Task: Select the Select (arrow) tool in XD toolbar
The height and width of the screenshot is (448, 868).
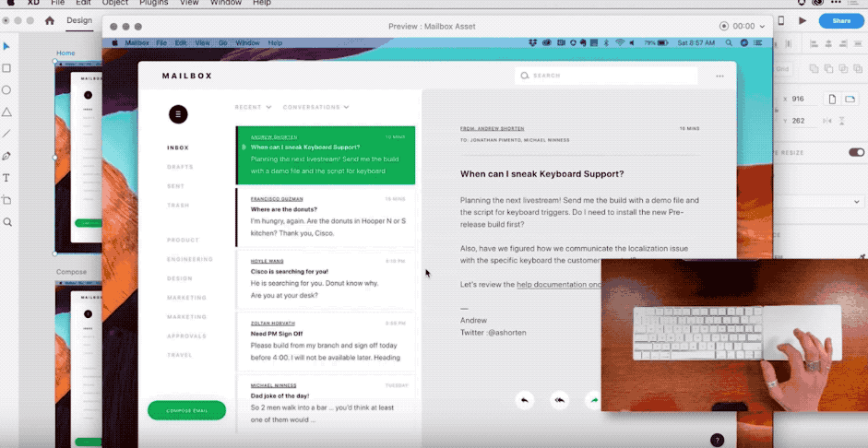Action: (6, 46)
